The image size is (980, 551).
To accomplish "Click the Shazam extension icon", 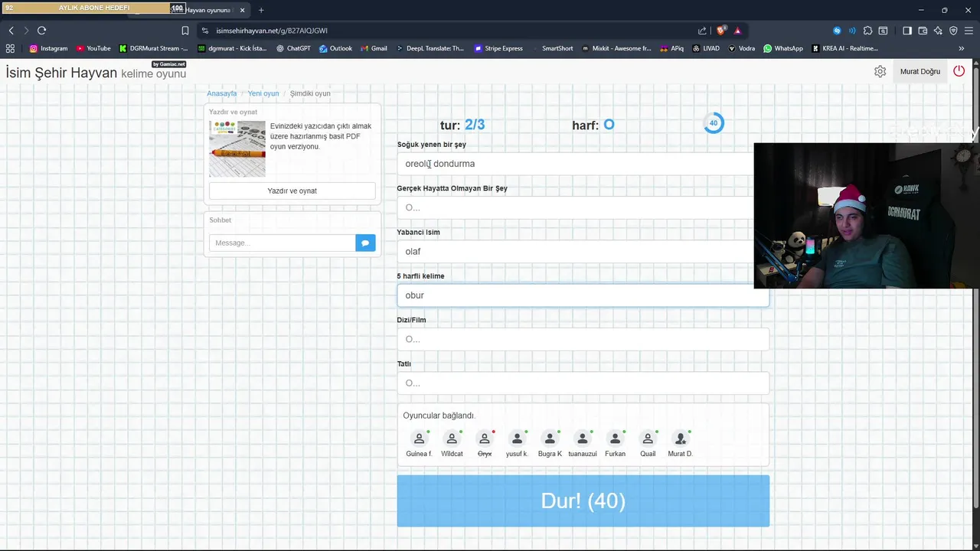I will pyautogui.click(x=837, y=31).
